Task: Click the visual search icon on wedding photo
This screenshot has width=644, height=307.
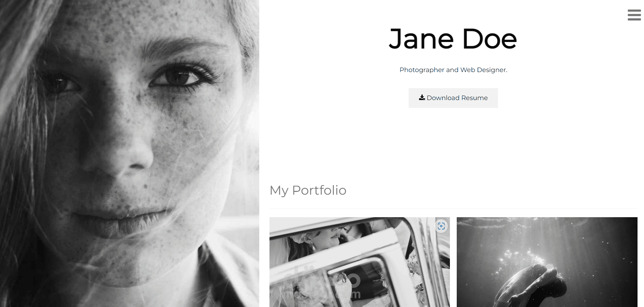Action: tap(441, 226)
